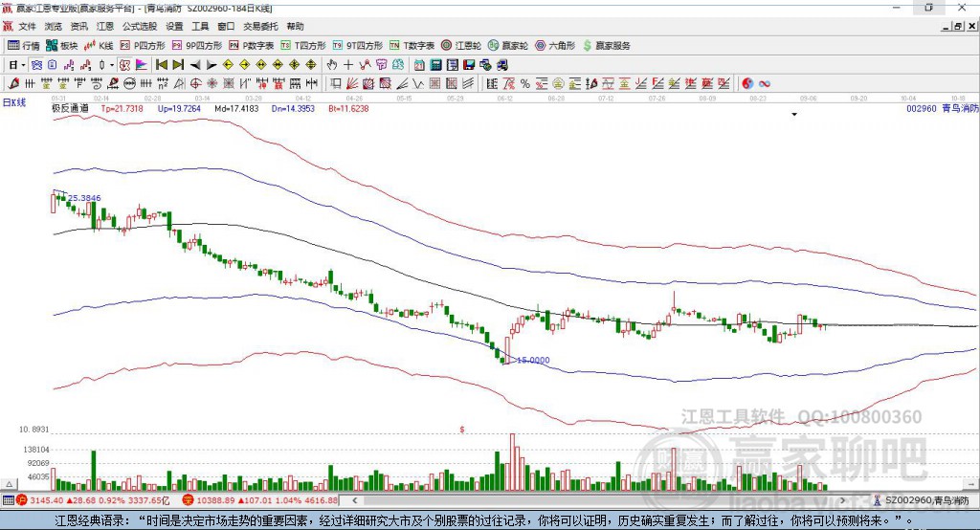Open the 赢家轮 tool
Screen dimensions: 980x530
508,46
